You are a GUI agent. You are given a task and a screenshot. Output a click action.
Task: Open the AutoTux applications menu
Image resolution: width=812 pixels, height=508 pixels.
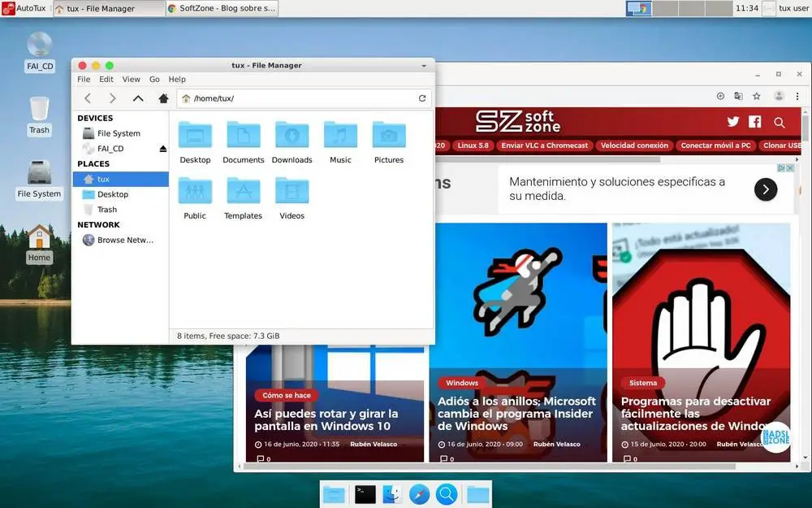pos(24,8)
